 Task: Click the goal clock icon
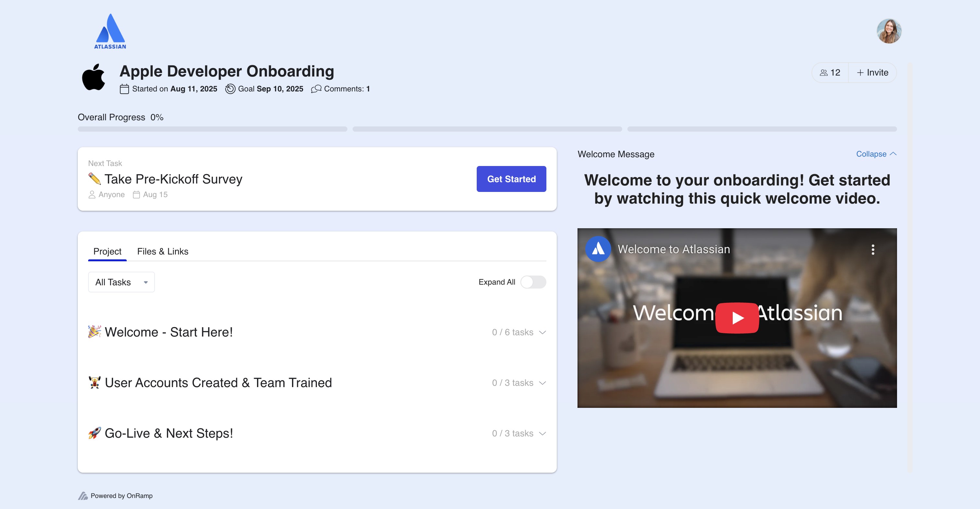pos(230,89)
